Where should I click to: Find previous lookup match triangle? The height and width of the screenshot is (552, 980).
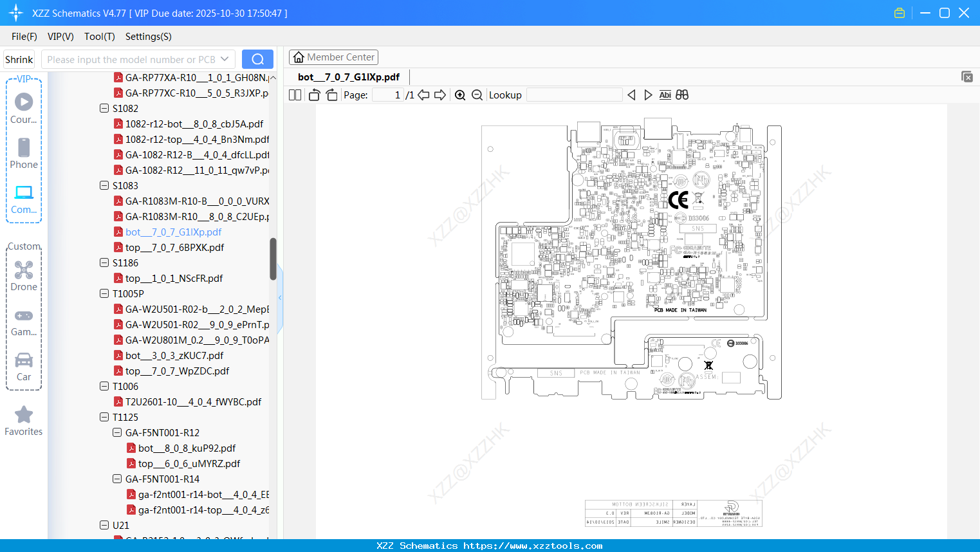pyautogui.click(x=631, y=95)
